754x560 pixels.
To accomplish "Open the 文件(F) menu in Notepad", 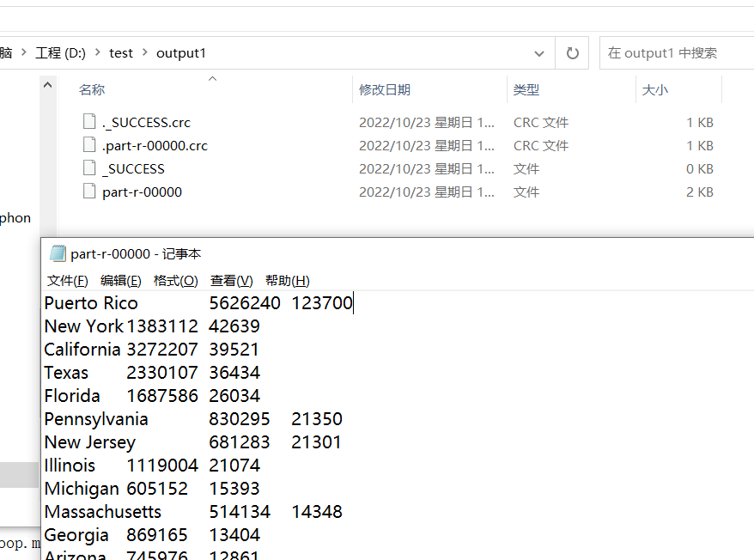I will pyautogui.click(x=67, y=281).
